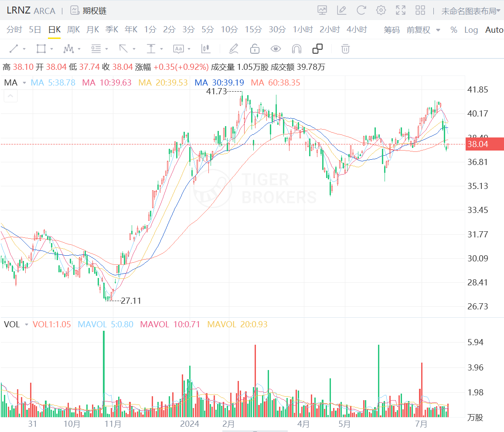The image size is (504, 432).
Task: Expand Fibonacci tool options arrow
Action: coord(106,49)
